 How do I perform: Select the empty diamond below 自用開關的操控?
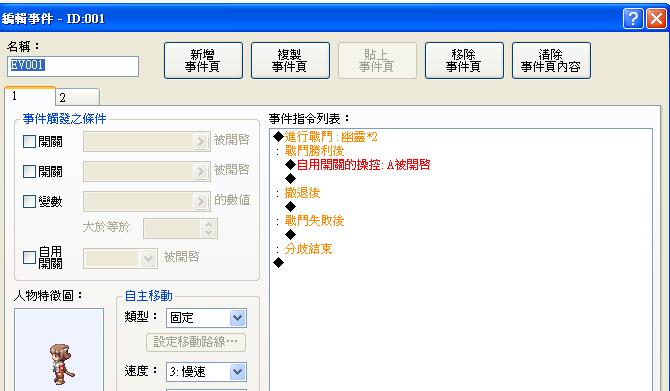pos(291,179)
